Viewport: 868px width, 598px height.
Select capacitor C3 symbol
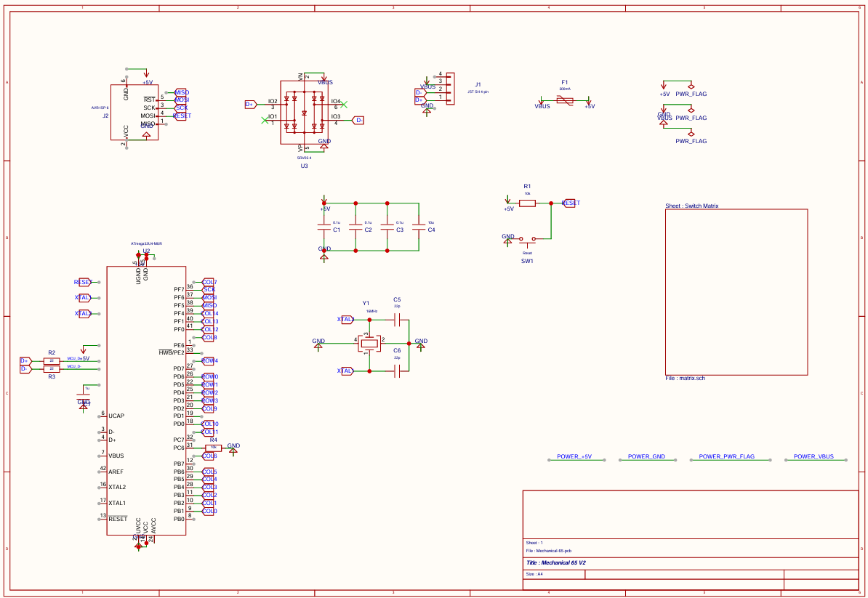(x=387, y=227)
